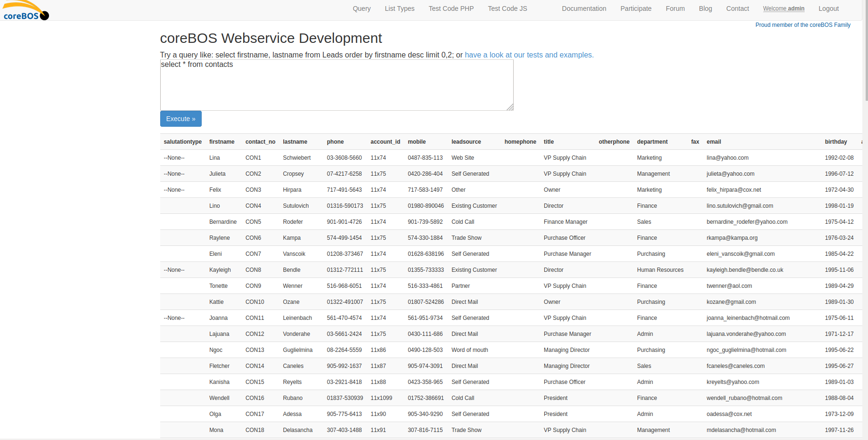Viewport: 868px width, 440px height.
Task: Open Proud member of coreBOS Family link
Action: pyautogui.click(x=802, y=25)
